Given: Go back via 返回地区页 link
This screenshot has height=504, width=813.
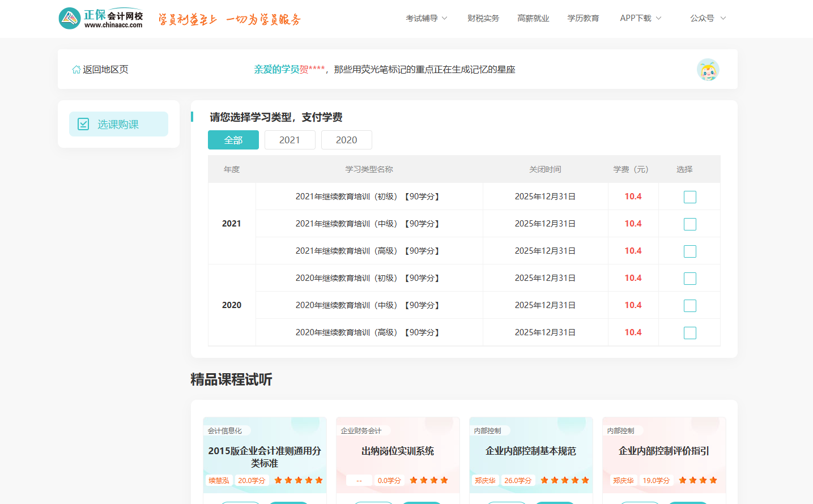Looking at the screenshot, I should [105, 70].
